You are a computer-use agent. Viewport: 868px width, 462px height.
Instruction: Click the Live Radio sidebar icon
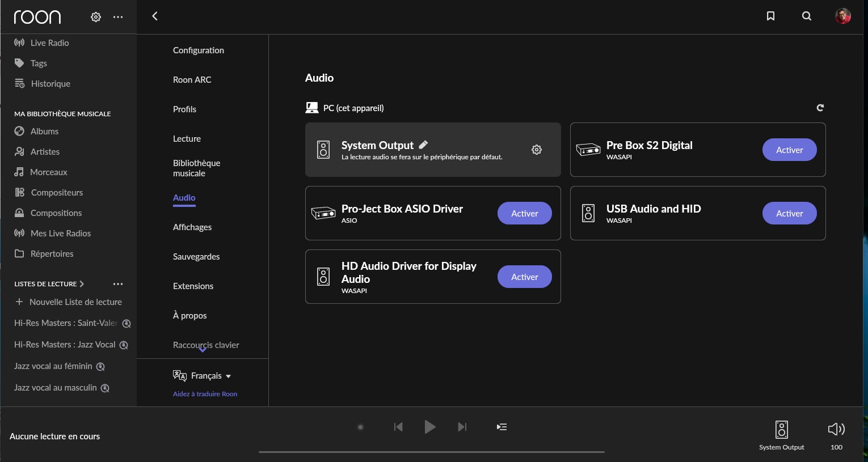coord(19,43)
